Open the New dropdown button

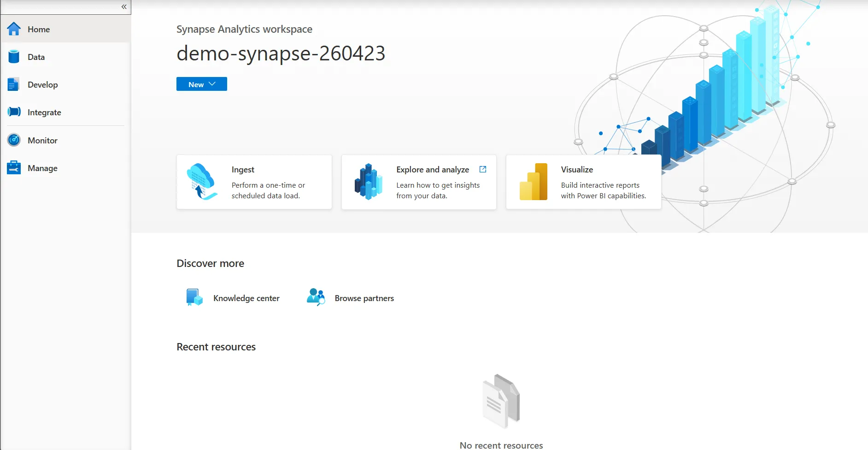(x=202, y=84)
